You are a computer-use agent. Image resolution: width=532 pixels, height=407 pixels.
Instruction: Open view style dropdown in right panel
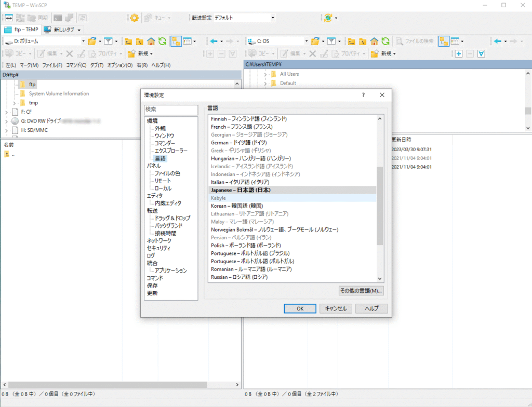(462, 41)
